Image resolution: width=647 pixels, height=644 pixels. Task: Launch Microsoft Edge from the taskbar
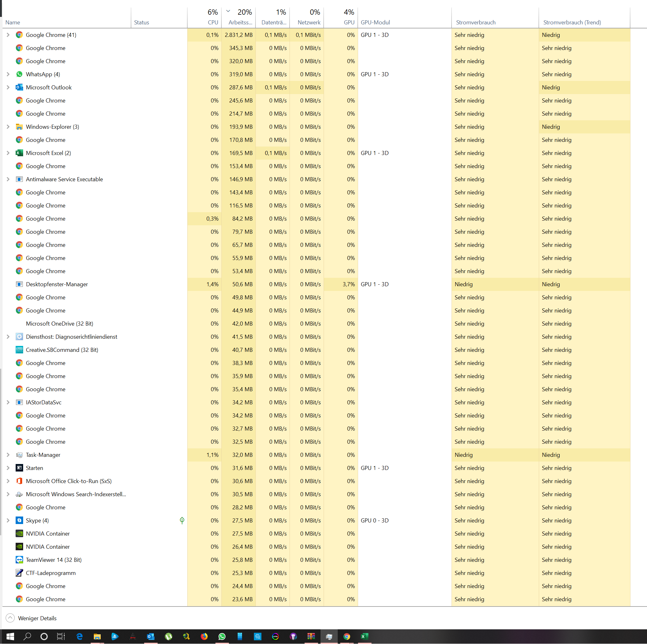pos(79,637)
